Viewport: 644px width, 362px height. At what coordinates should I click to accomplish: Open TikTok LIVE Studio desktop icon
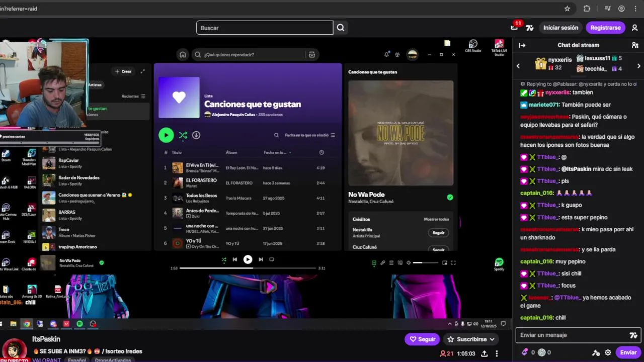pyautogui.click(x=499, y=47)
